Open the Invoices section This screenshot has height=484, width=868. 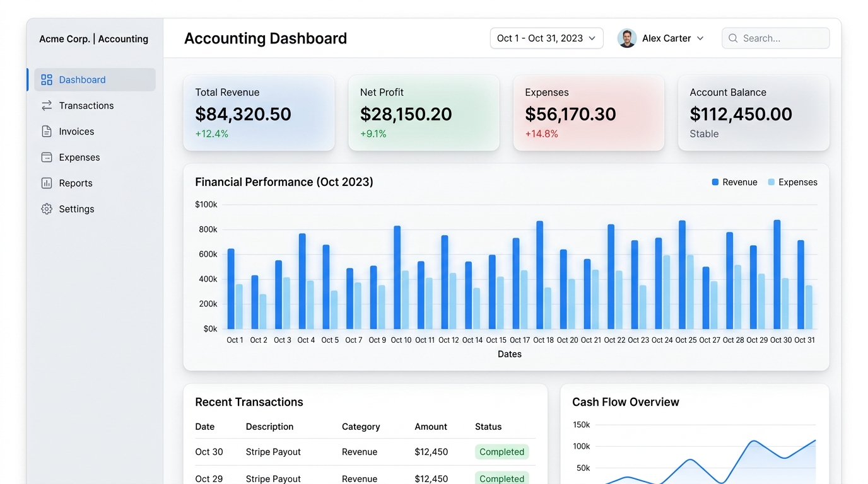point(95,132)
